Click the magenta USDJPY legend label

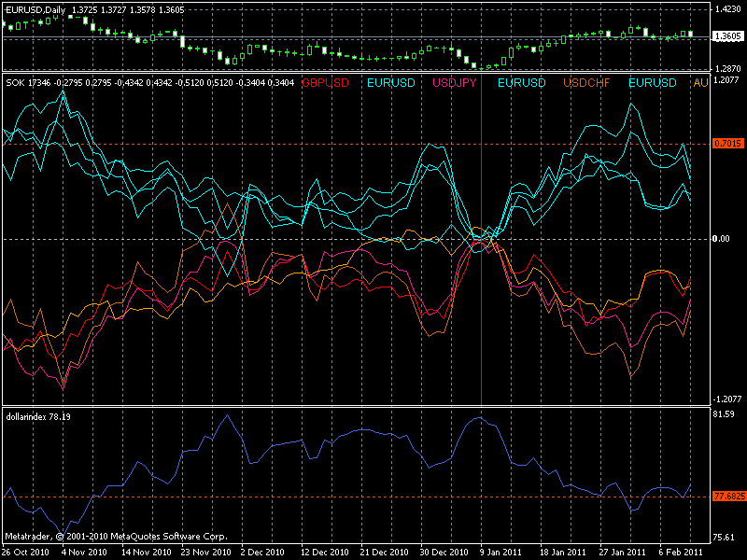click(x=454, y=83)
